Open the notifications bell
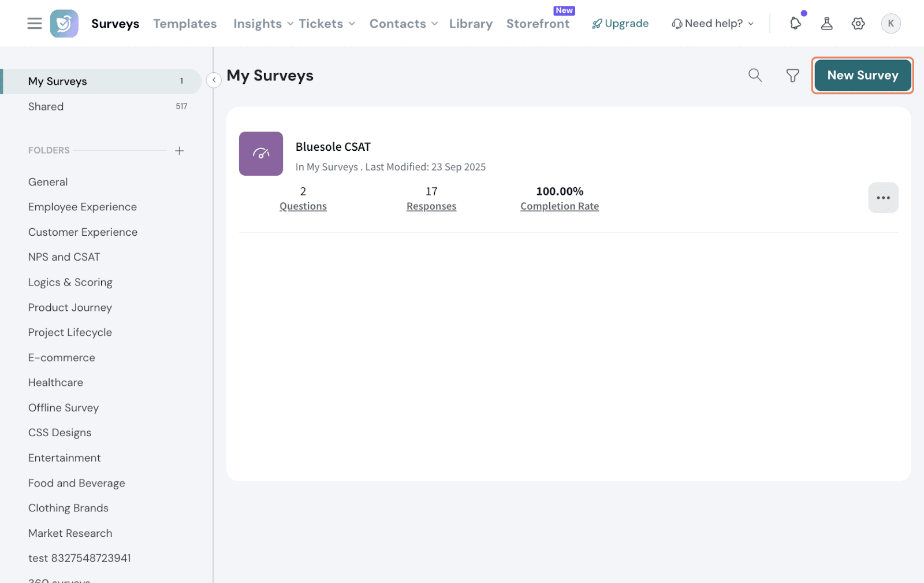 795,24
